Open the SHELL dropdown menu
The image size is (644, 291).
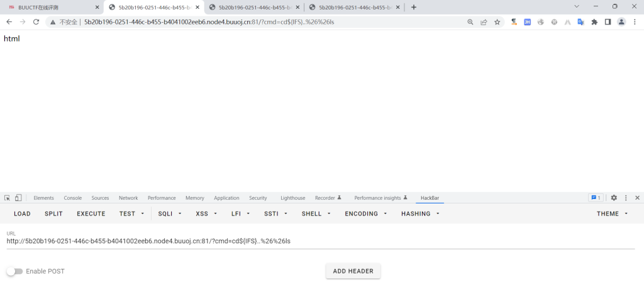click(x=315, y=214)
